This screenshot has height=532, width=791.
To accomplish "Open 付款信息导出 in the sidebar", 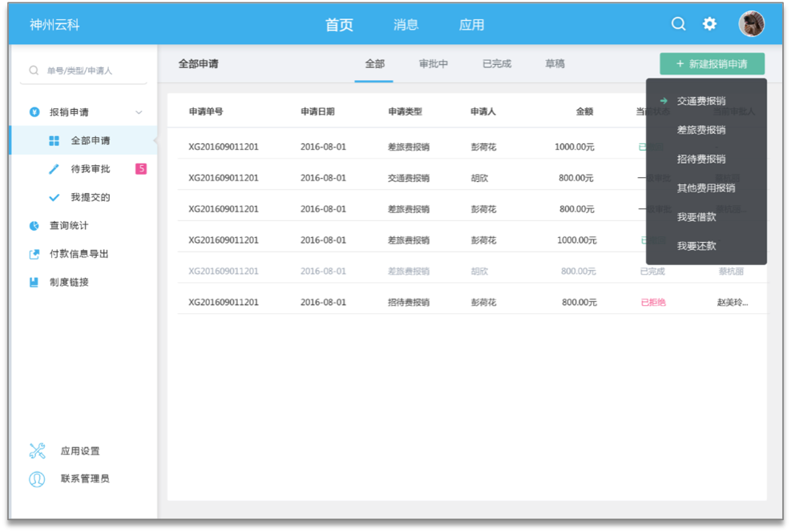I will (79, 254).
